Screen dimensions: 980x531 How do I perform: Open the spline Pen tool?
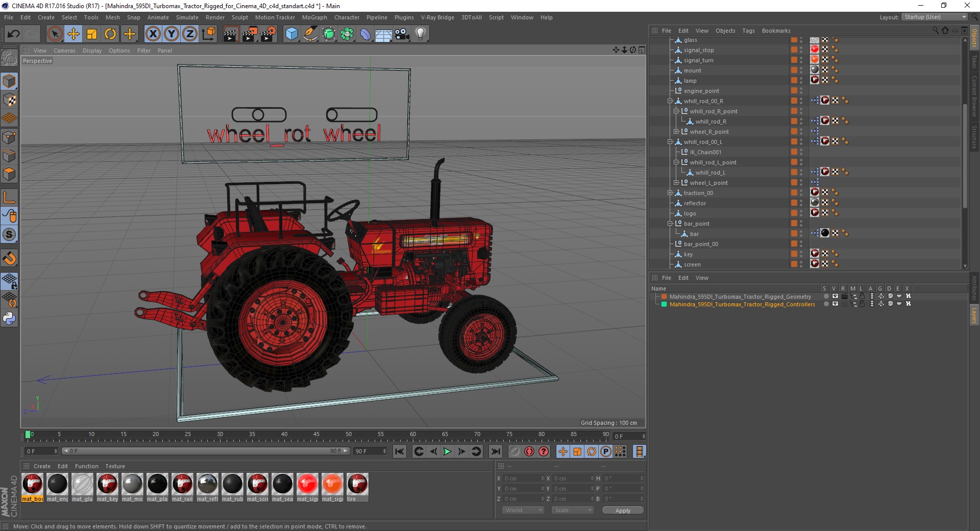click(x=310, y=34)
